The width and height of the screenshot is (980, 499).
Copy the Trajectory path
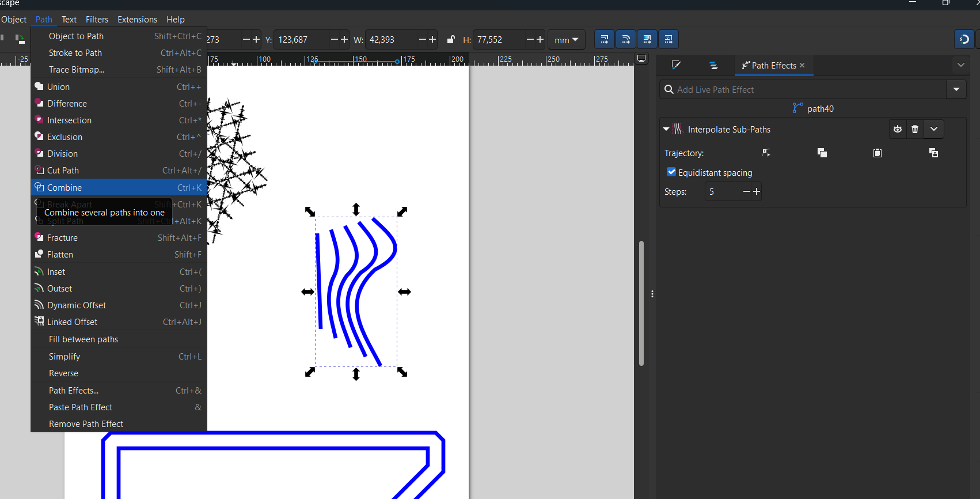coord(822,153)
